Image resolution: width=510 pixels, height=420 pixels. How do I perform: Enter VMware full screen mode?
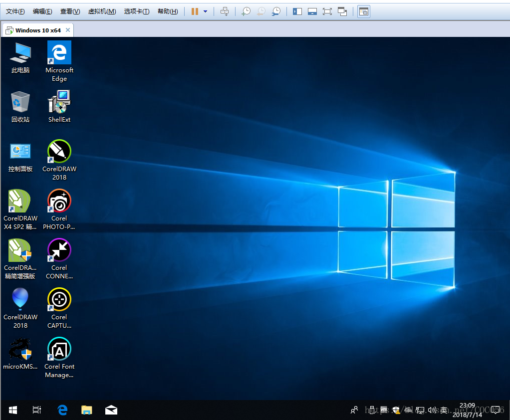click(327, 11)
